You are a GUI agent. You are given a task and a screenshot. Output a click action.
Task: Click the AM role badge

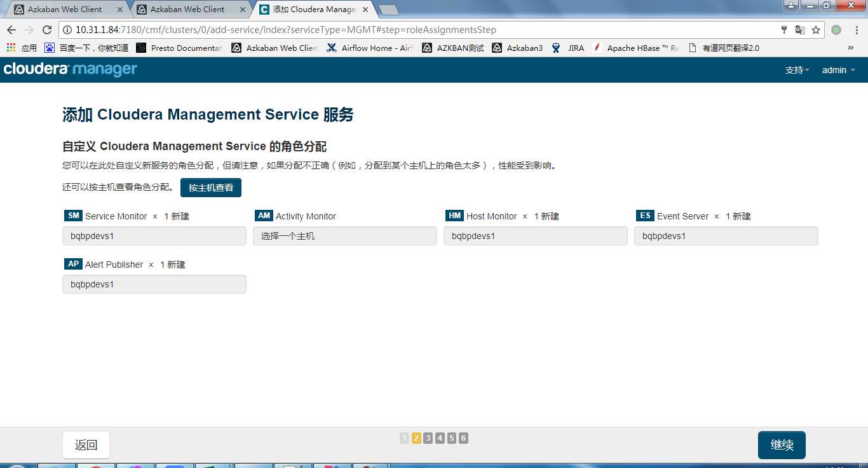pyautogui.click(x=264, y=216)
